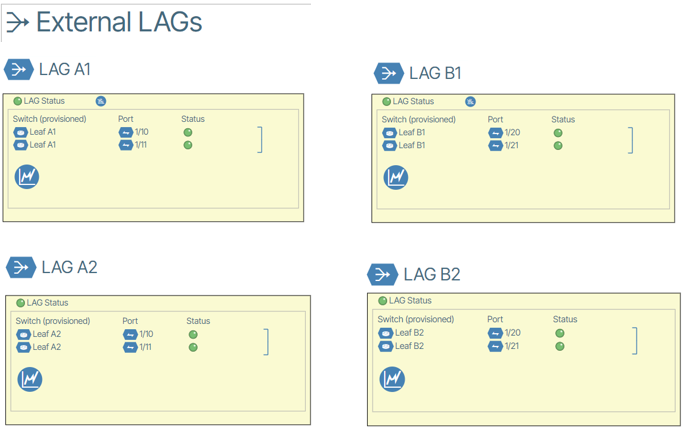
Task: Click the LAG A1 hexagon icon
Action: (19, 69)
